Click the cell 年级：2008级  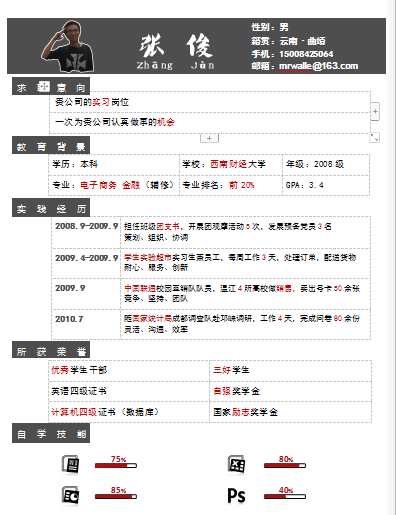coord(326,164)
